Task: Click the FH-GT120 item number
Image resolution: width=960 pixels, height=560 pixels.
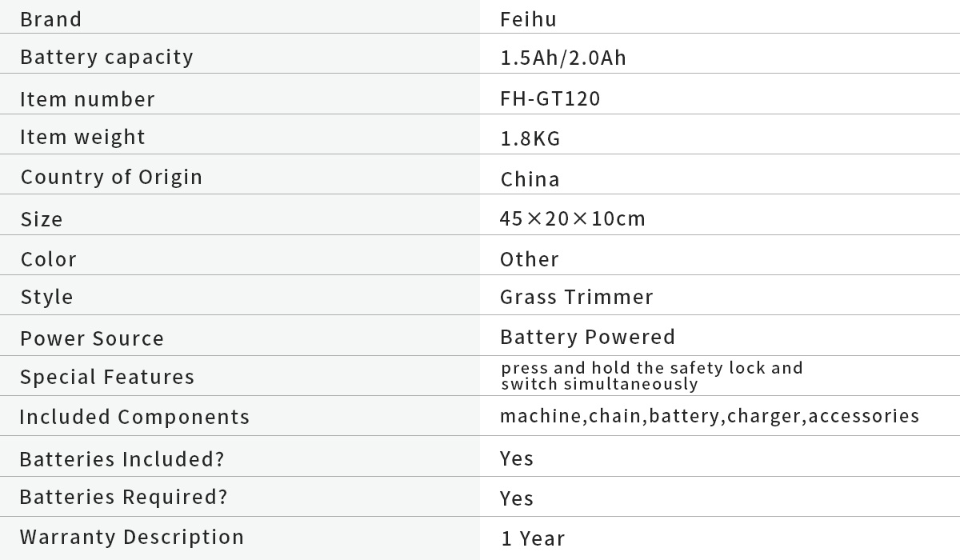Action: pyautogui.click(x=550, y=98)
